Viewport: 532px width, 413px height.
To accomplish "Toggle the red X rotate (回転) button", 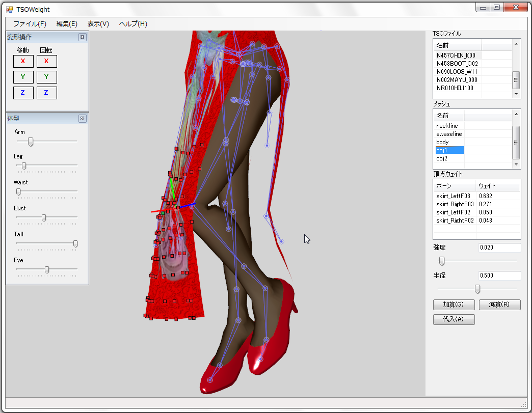I will (46, 61).
